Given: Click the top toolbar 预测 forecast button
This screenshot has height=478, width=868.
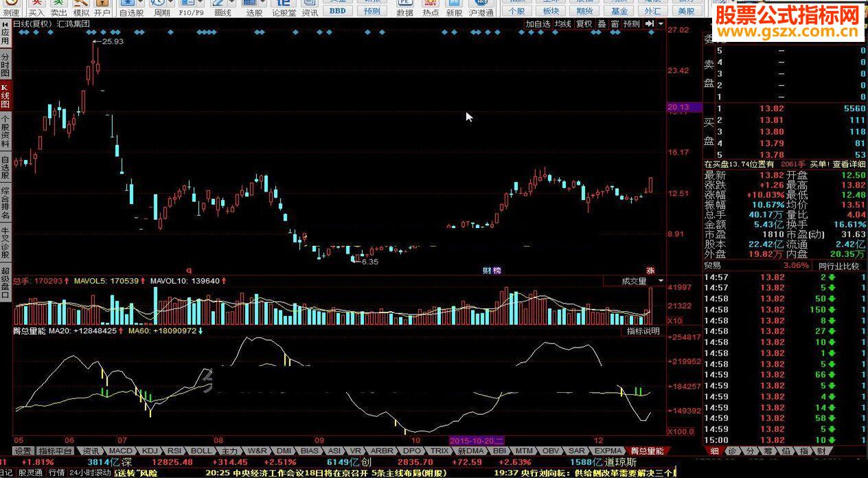Looking at the screenshot, I should 372,11.
